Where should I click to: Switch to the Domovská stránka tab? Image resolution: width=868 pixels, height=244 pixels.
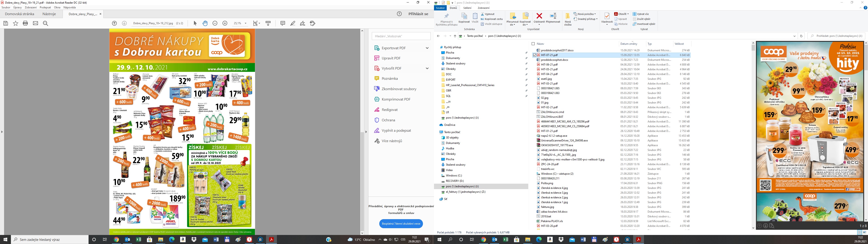[19, 14]
